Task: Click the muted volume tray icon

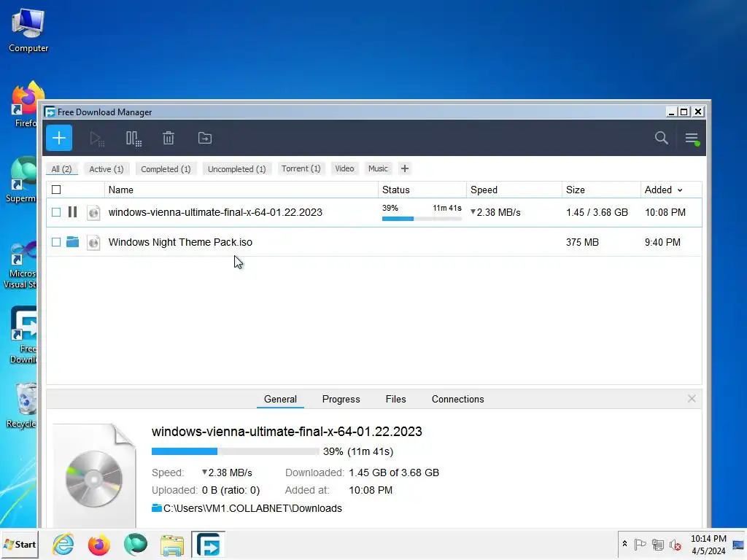Action: coord(676,545)
